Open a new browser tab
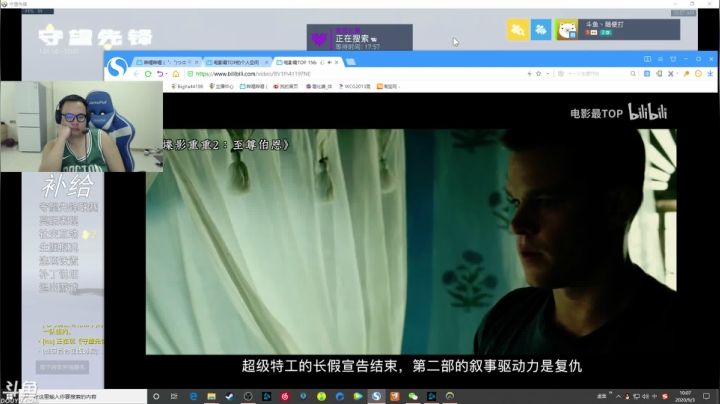This screenshot has height=404, width=720. 351,62
